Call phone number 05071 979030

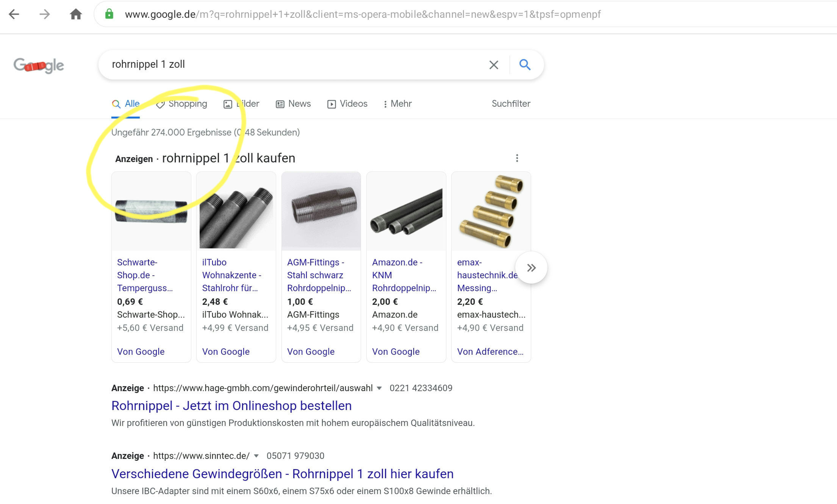click(x=295, y=456)
